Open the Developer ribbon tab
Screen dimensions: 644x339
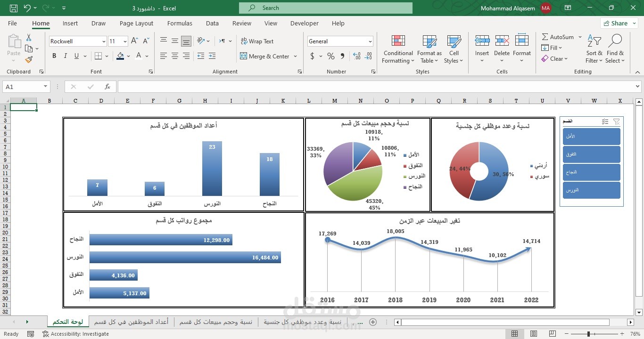pos(305,23)
